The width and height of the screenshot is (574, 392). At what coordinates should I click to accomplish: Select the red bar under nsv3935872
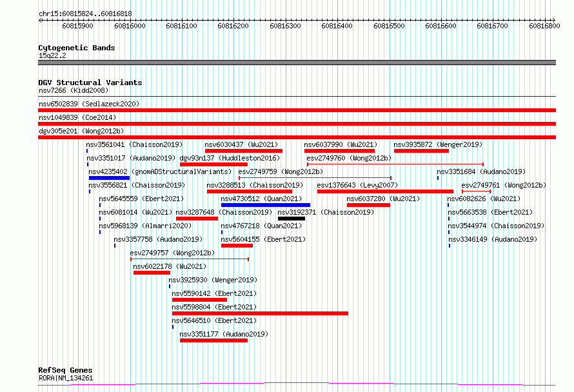(x=421, y=151)
